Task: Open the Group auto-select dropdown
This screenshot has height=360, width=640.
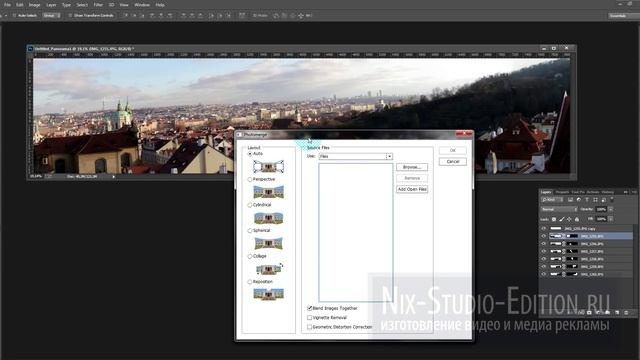Action: tap(51, 15)
